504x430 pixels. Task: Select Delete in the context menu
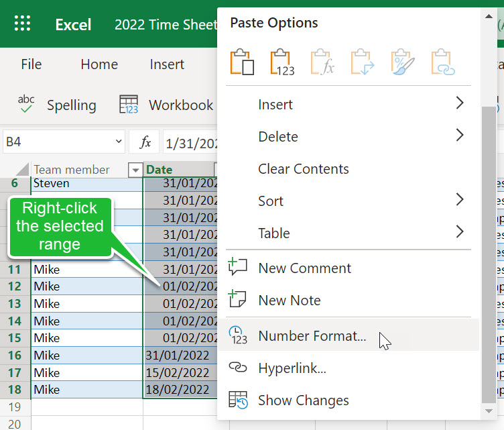click(x=349, y=137)
